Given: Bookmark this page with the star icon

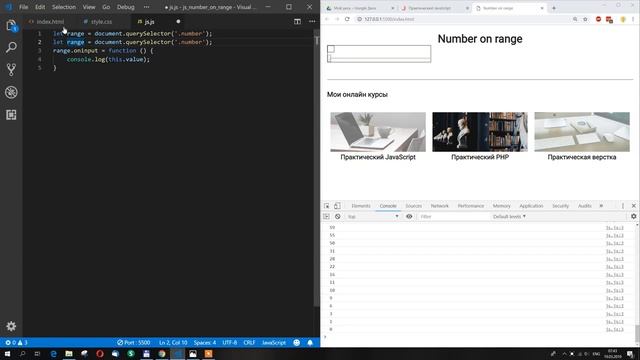Looking at the screenshot, I should pyautogui.click(x=585, y=19).
